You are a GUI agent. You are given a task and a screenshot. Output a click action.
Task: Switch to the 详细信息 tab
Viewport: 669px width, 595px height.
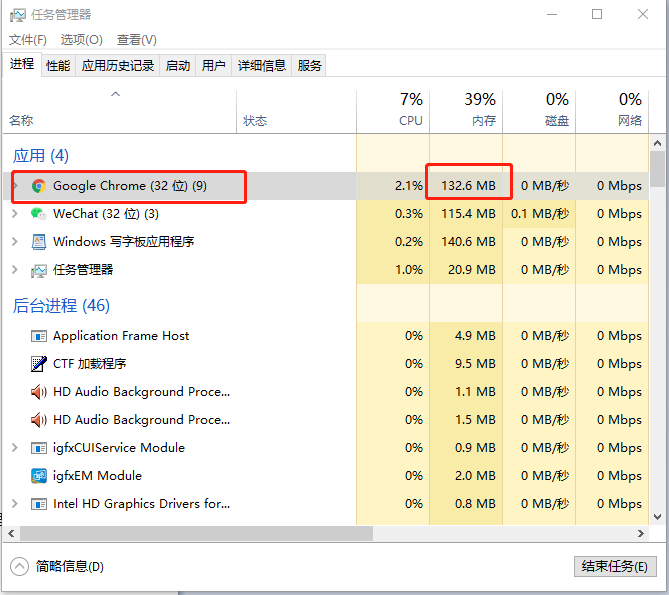coord(262,66)
